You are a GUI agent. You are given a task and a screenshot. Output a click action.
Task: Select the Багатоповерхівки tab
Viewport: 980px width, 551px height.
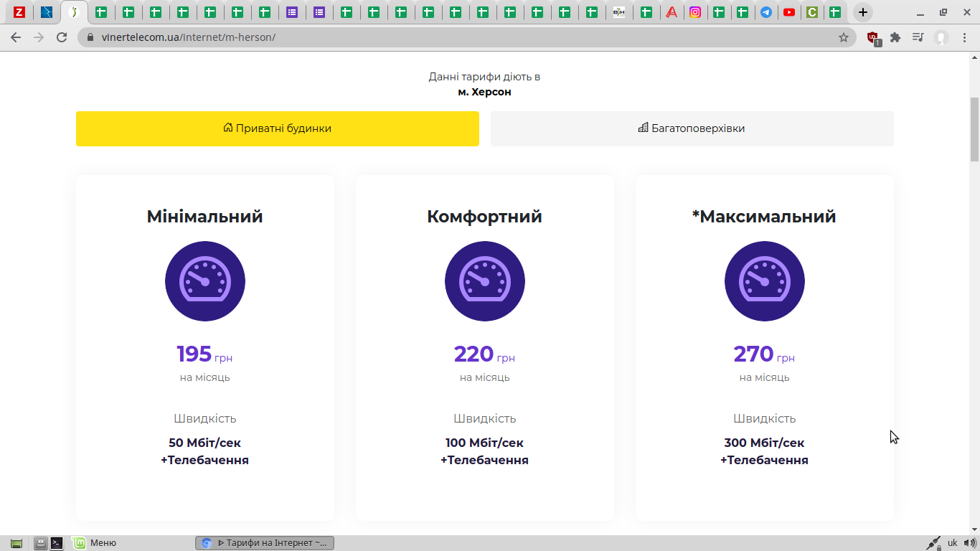pyautogui.click(x=692, y=128)
